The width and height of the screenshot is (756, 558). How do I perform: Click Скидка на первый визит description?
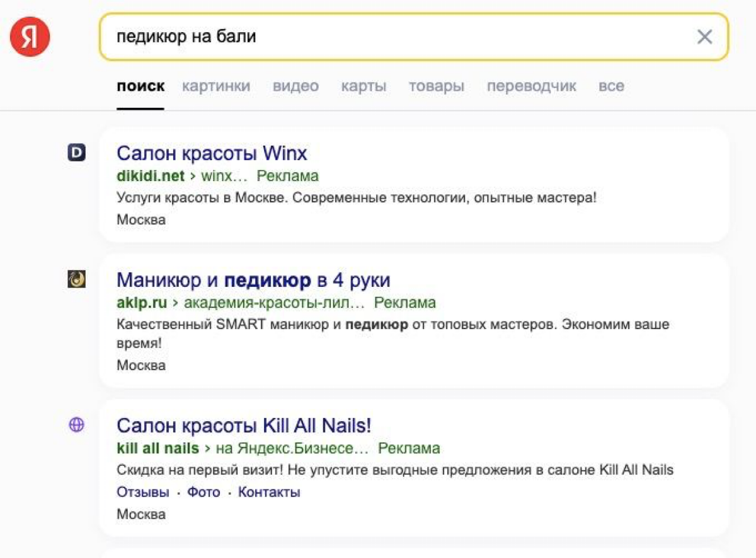[395, 470]
